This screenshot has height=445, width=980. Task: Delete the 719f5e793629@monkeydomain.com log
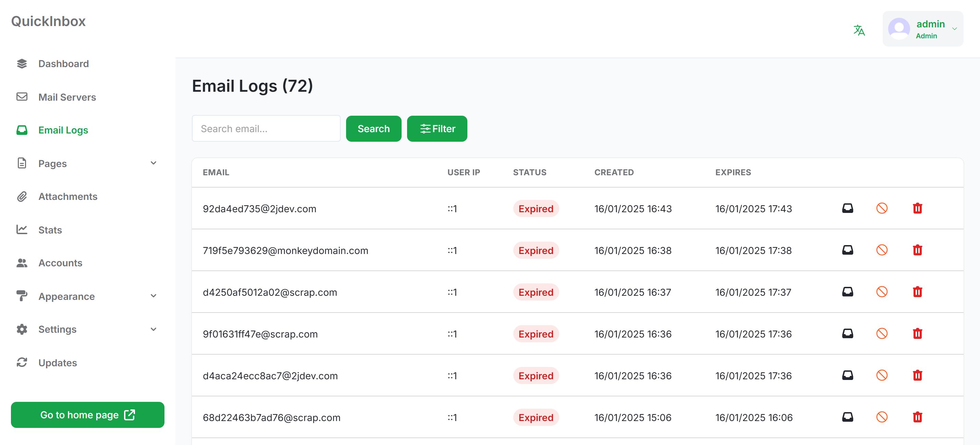(917, 250)
